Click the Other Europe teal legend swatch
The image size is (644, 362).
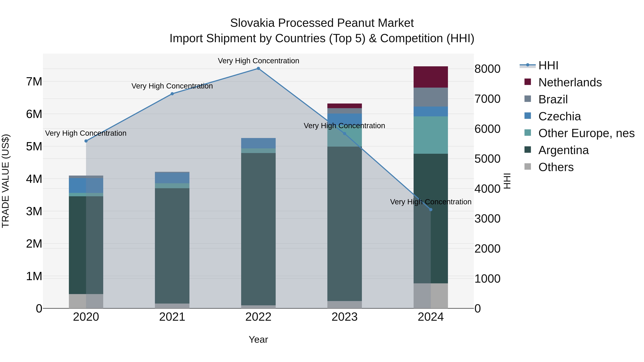pos(528,133)
